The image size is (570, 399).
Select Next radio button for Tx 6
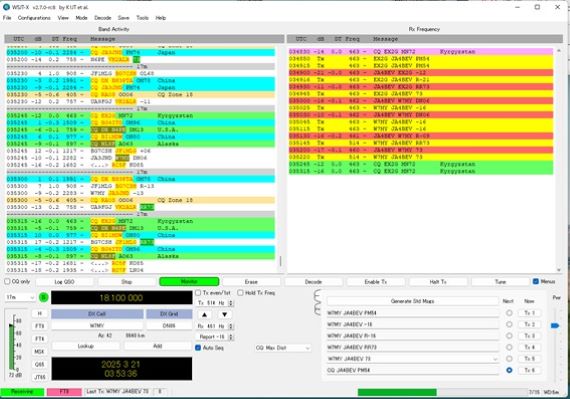pyautogui.click(x=509, y=370)
